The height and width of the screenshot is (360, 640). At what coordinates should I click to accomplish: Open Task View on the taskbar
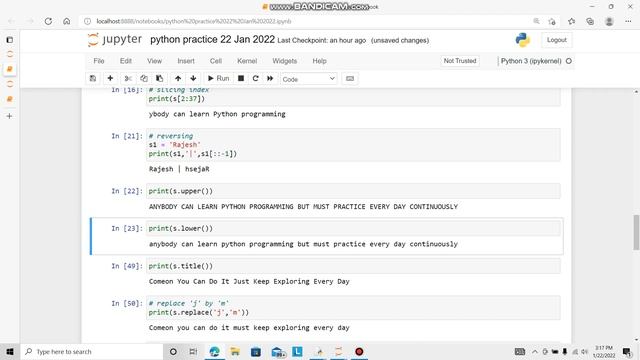[x=193, y=351]
